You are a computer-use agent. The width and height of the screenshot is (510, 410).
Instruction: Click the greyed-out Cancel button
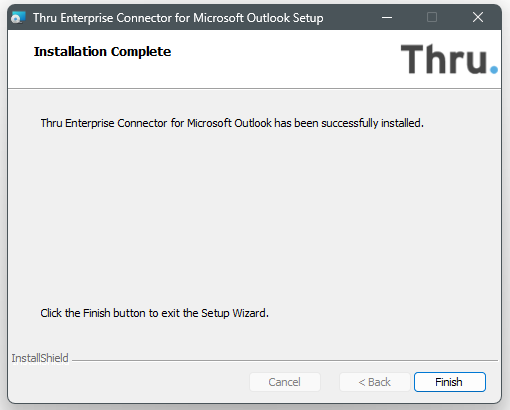click(x=285, y=382)
